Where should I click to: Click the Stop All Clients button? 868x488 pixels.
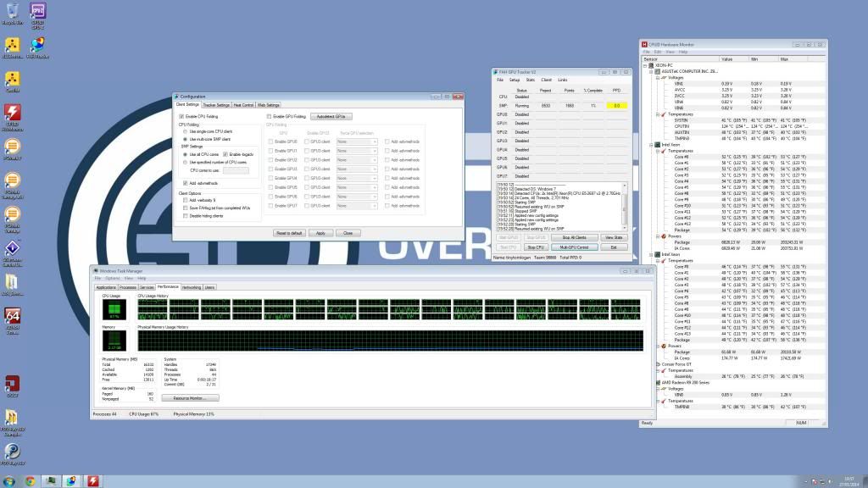tap(574, 237)
